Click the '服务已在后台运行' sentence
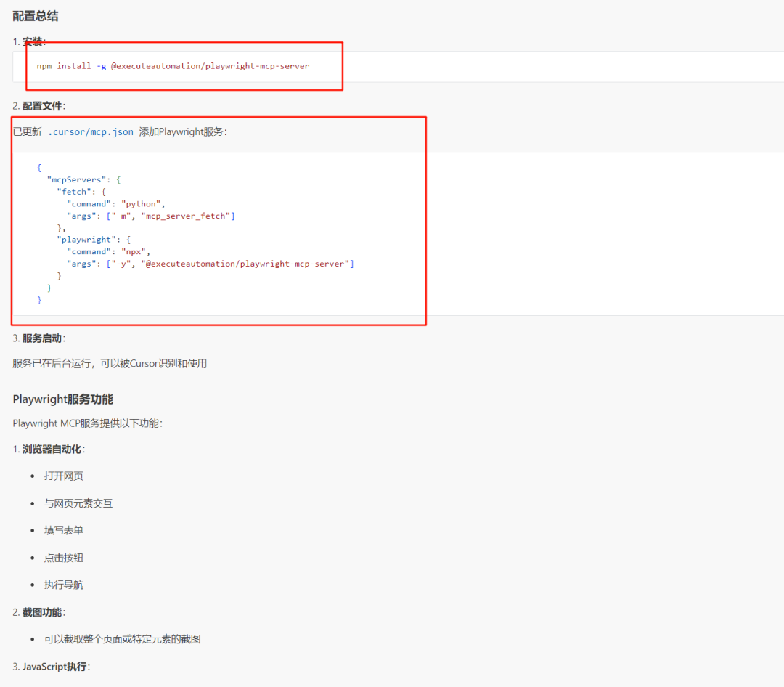The width and height of the screenshot is (784, 687). [110, 364]
